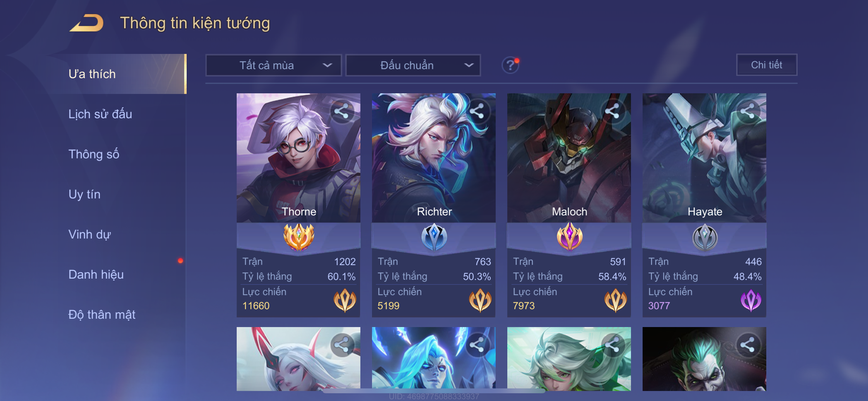Select the Richter hero portrait
868x401 pixels.
434,158
